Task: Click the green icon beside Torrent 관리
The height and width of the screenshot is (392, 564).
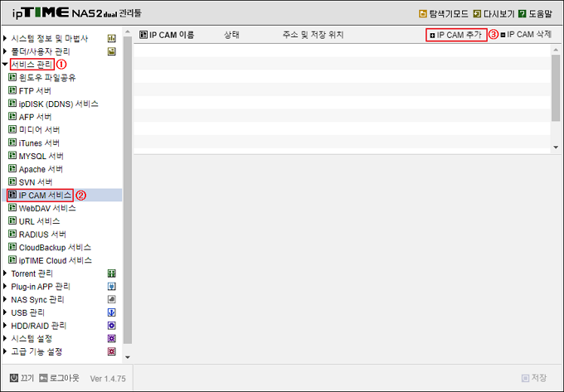Action: pyautogui.click(x=111, y=273)
